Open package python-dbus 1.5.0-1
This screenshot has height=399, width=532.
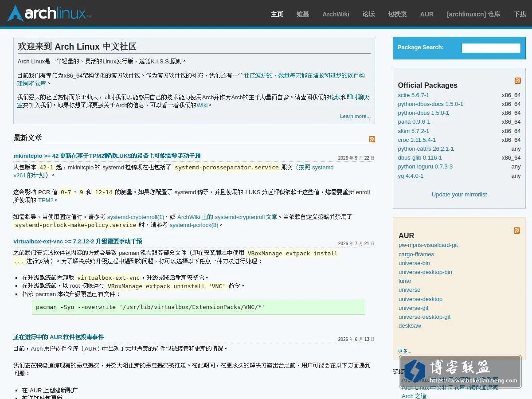point(423,113)
